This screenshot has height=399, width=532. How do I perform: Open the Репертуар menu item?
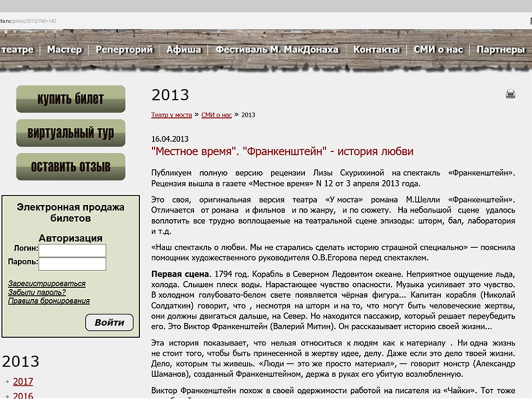(x=124, y=49)
